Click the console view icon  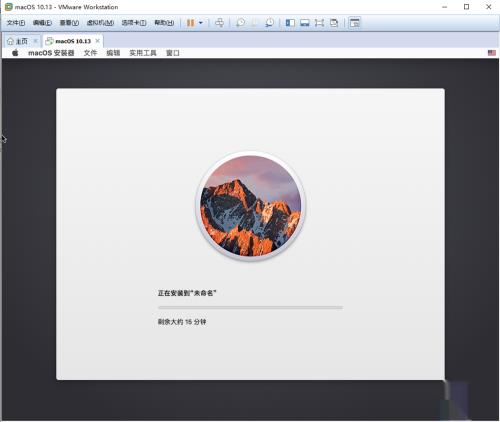(355, 23)
